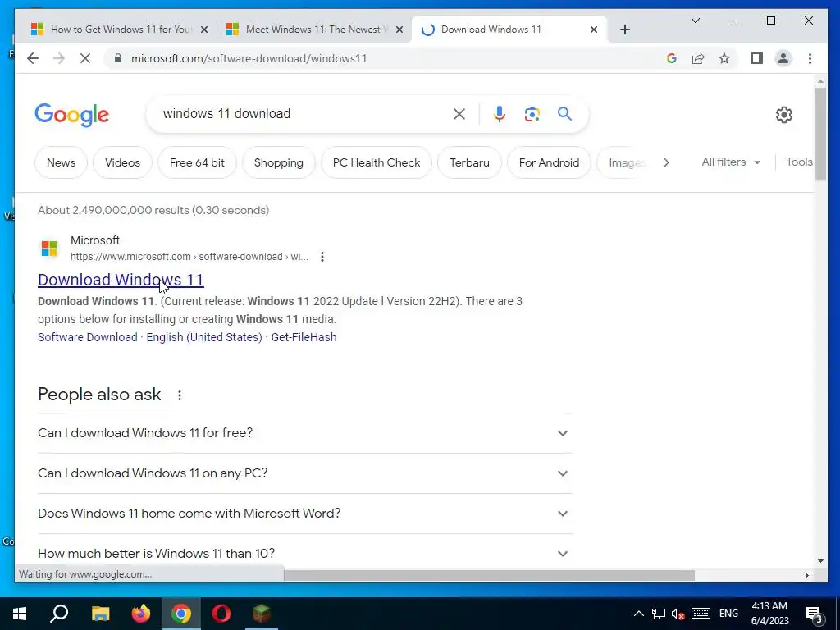Open the Get-FileHash sublink

pos(304,337)
